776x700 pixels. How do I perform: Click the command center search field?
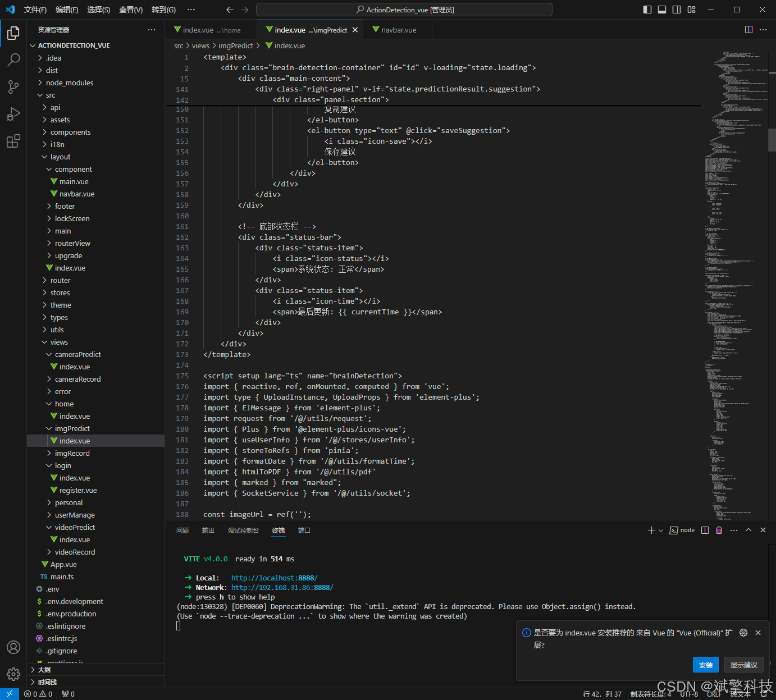click(x=404, y=10)
